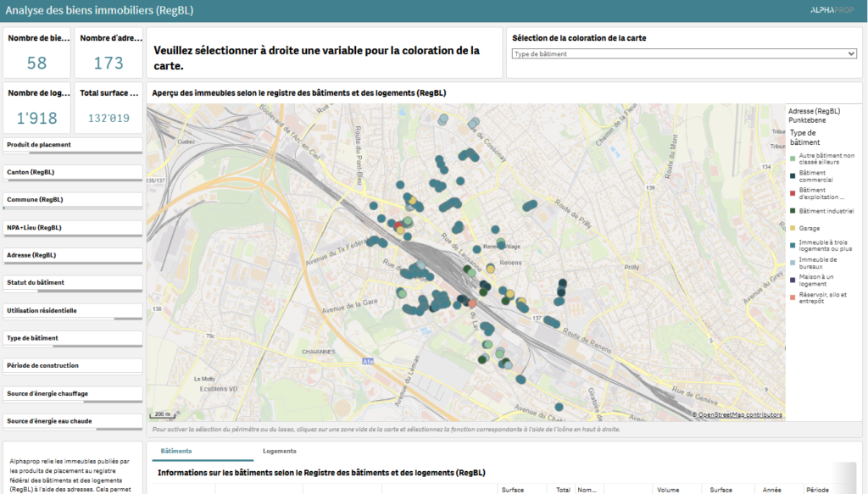Open the map coloration selection dropdown
The image size is (868, 494).
pos(684,53)
